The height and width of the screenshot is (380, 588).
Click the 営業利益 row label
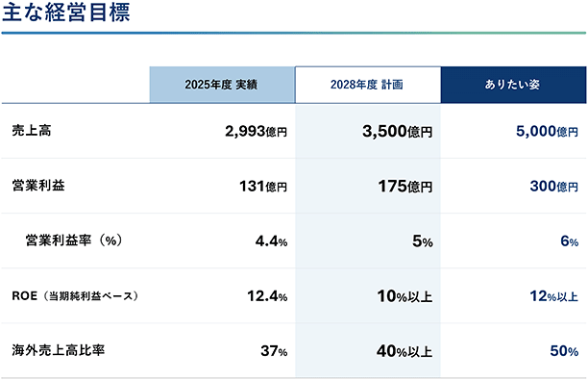tap(38, 185)
